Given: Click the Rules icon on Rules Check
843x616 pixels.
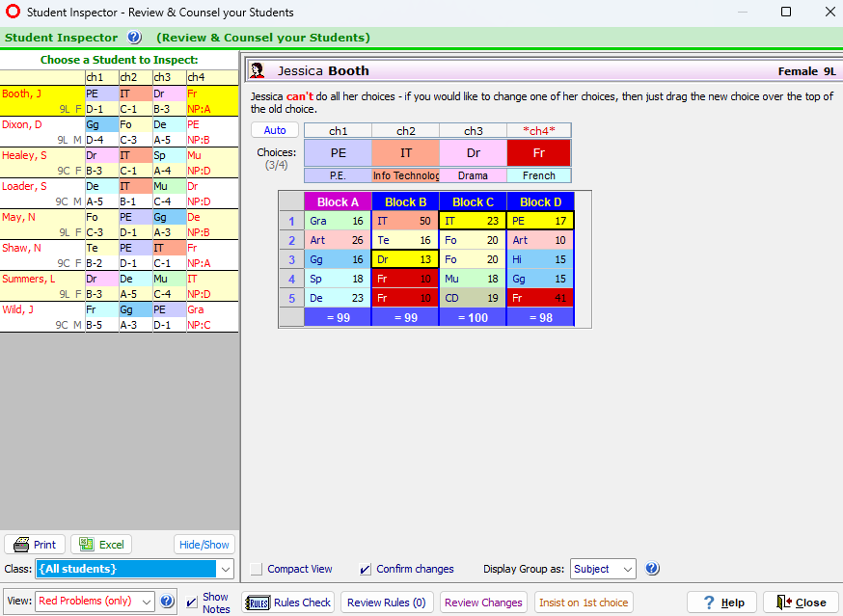Looking at the screenshot, I should click(x=258, y=603).
